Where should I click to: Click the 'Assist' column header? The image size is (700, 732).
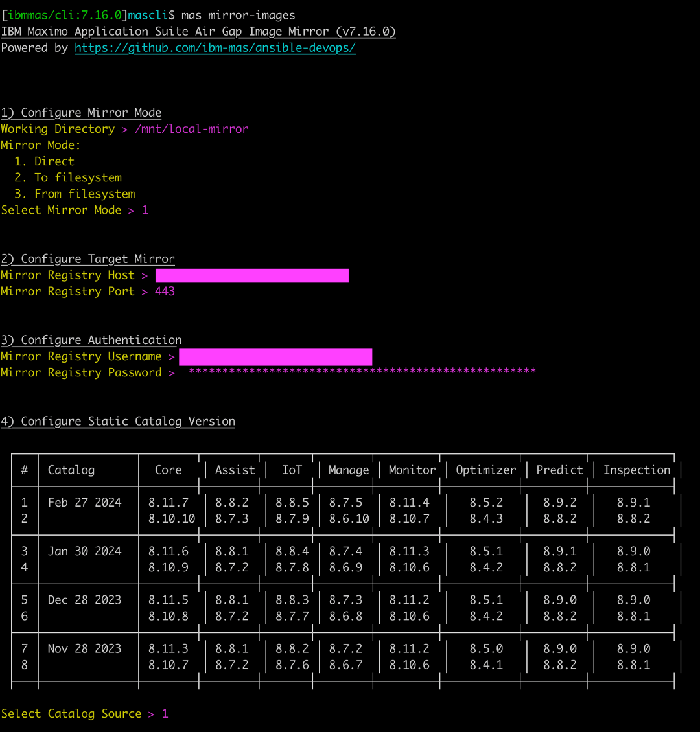[x=235, y=470]
